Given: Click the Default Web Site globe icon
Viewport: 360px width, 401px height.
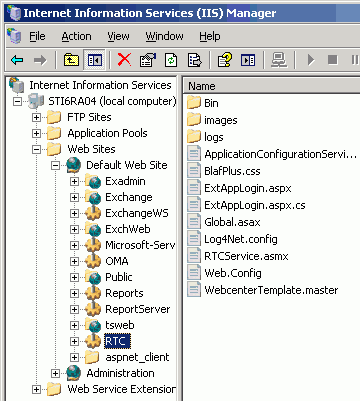Looking at the screenshot, I should [74, 165].
